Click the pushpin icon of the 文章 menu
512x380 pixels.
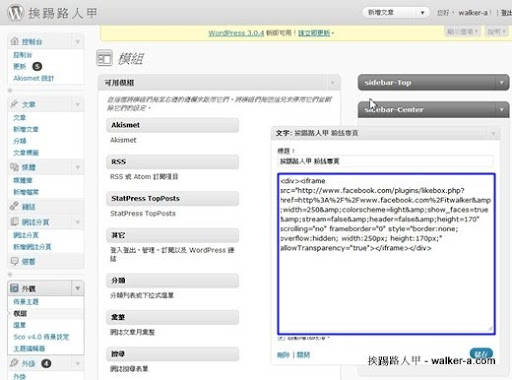point(15,104)
